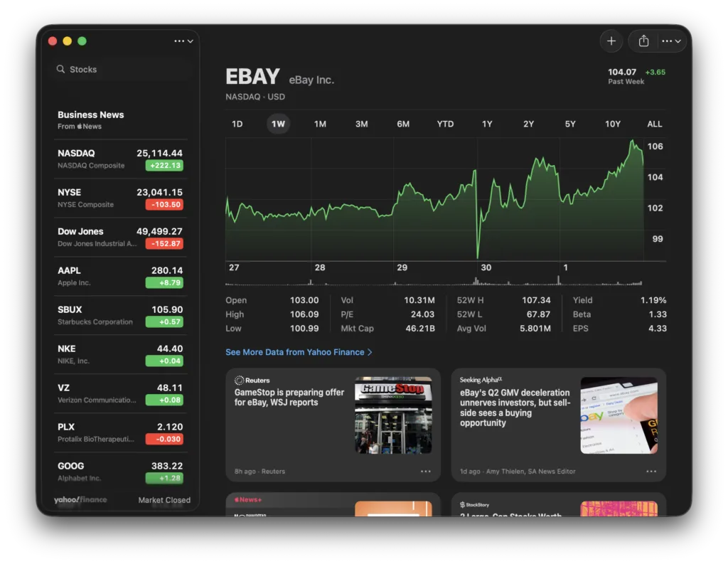Click the Reuters logo icon
This screenshot has height=564, width=728.
pyautogui.click(x=239, y=380)
